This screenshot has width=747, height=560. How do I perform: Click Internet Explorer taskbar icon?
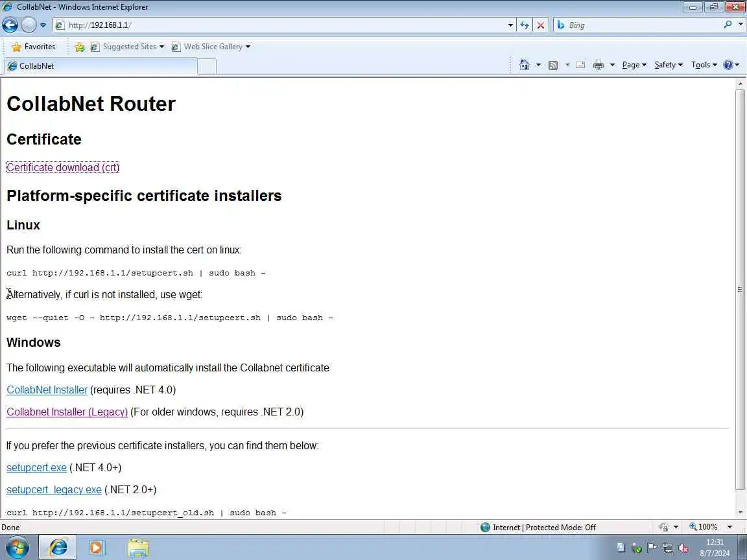tap(58, 547)
